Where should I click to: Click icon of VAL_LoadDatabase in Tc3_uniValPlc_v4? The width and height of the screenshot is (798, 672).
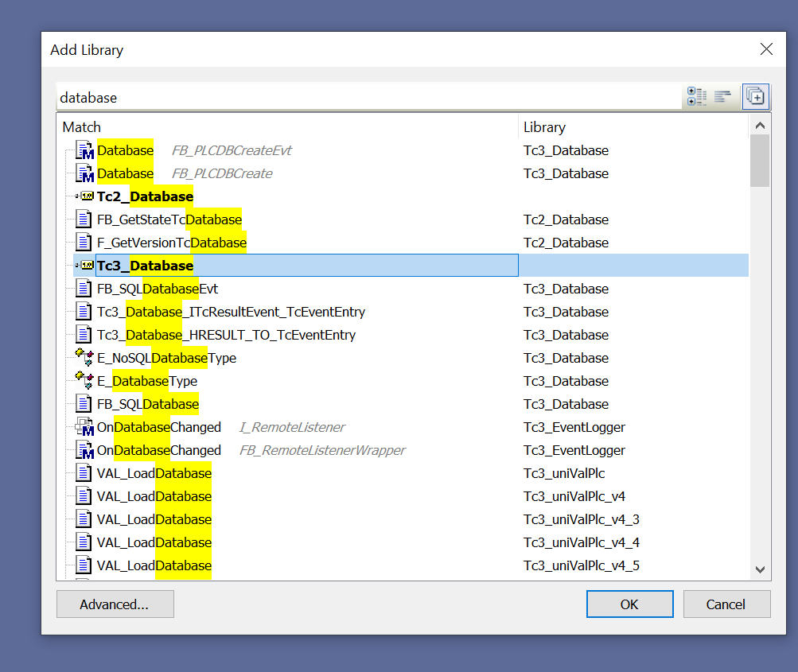pyautogui.click(x=84, y=495)
